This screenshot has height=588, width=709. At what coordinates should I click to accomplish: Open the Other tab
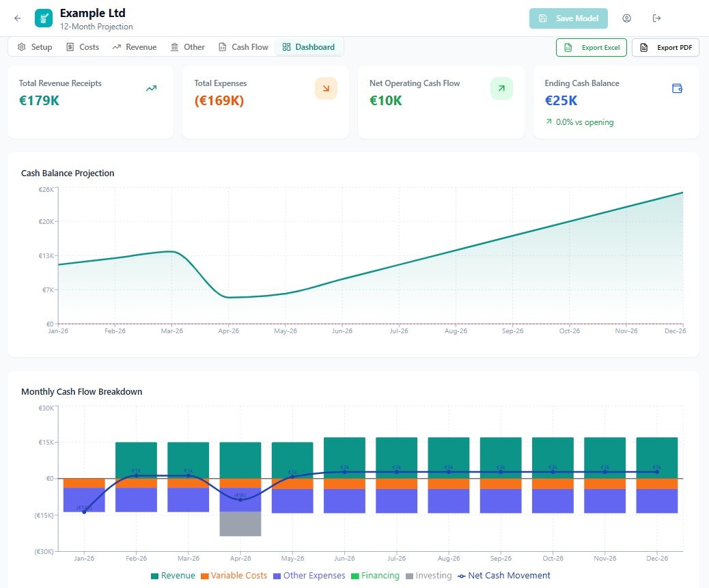pos(188,47)
